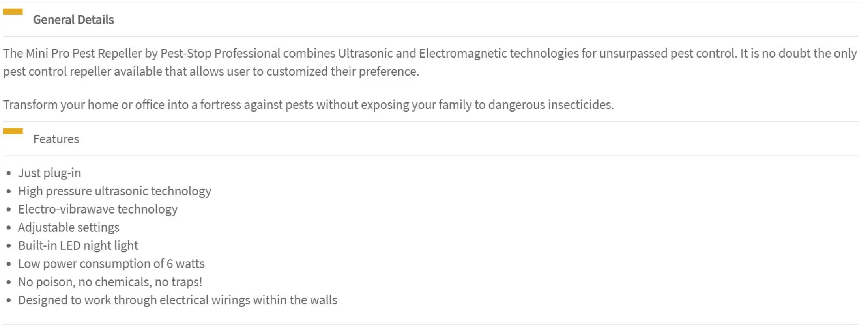The image size is (868, 331).
Task: Click 'customized their preference' in description text
Action: pos(342,71)
